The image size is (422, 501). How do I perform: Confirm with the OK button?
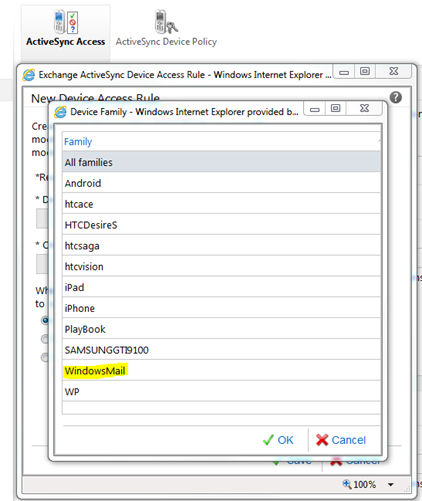pos(278,440)
